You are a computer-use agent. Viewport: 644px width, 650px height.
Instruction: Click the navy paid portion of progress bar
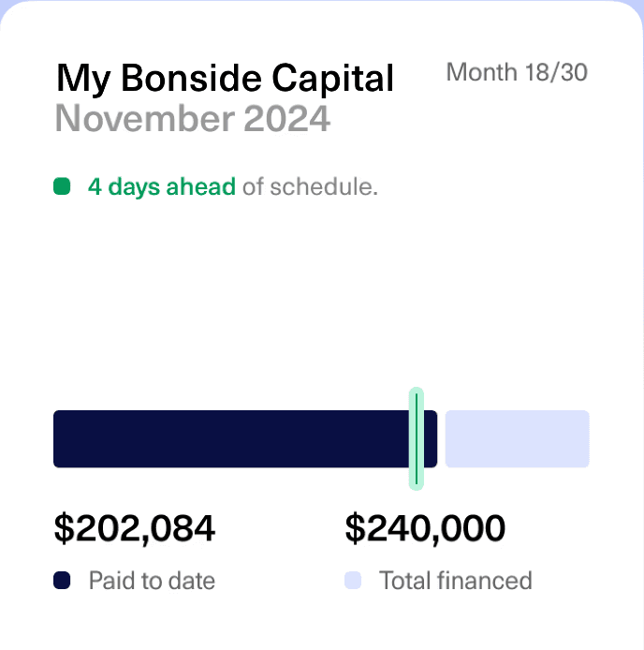(231, 438)
